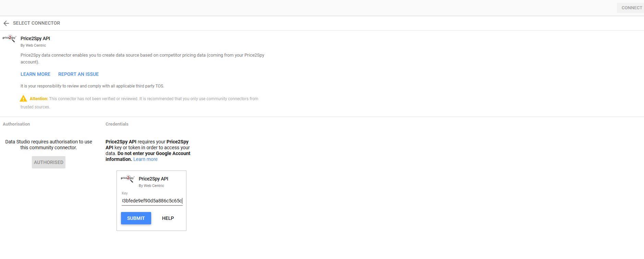Image resolution: width=644 pixels, height=259 pixels.
Task: Click the Price2Spy API title inside the card
Action: point(154,179)
